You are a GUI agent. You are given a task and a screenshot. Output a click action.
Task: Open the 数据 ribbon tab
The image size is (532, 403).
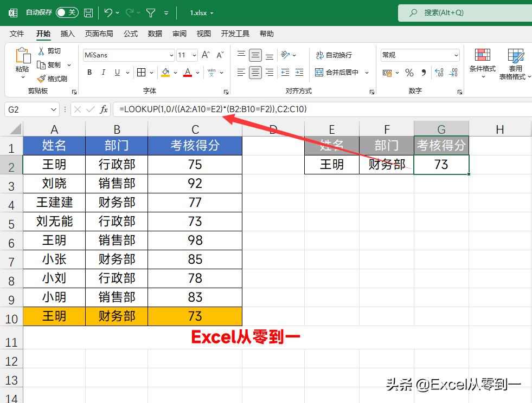(155, 34)
